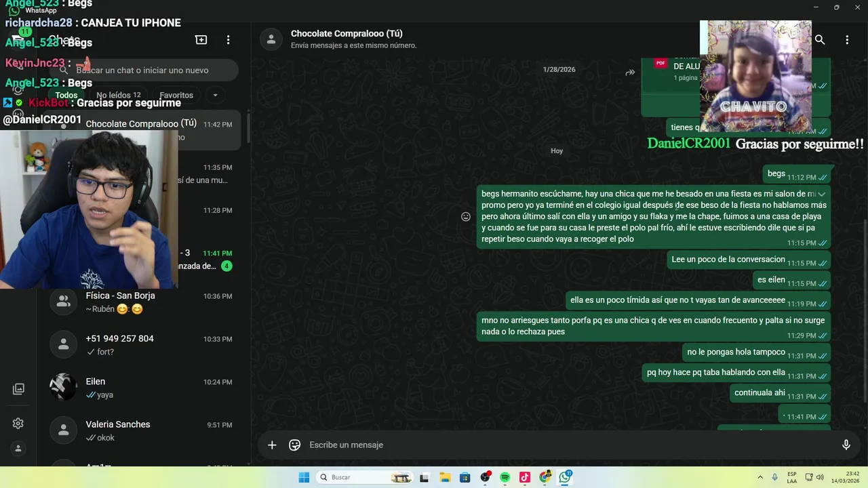
Task: React with emoji to the long message
Action: pyautogui.click(x=466, y=217)
